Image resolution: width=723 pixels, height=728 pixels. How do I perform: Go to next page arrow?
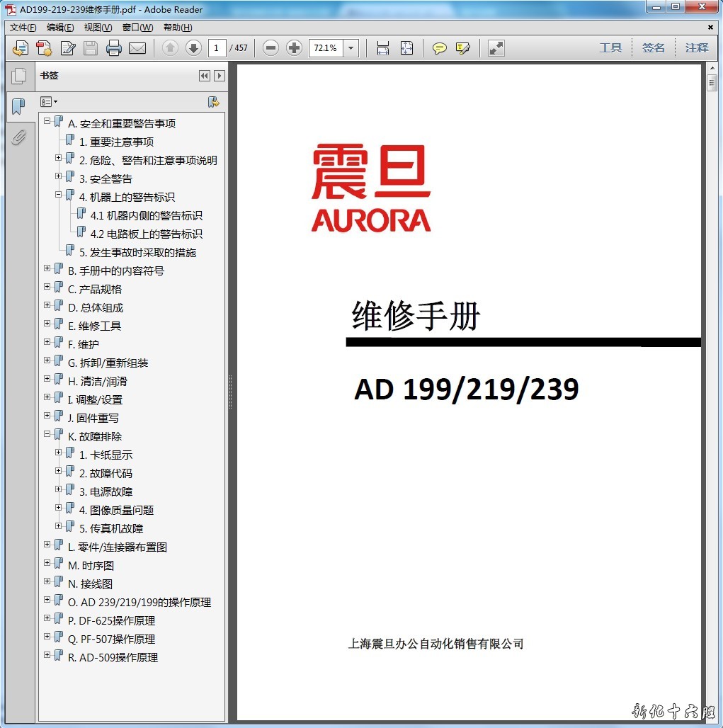tap(193, 48)
